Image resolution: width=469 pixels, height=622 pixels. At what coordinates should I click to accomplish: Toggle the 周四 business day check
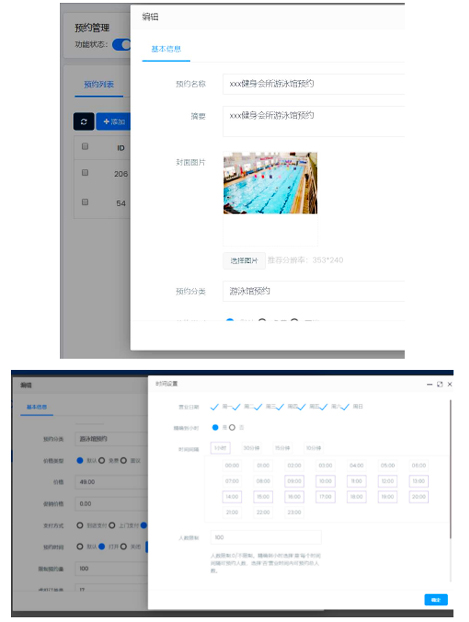280,407
